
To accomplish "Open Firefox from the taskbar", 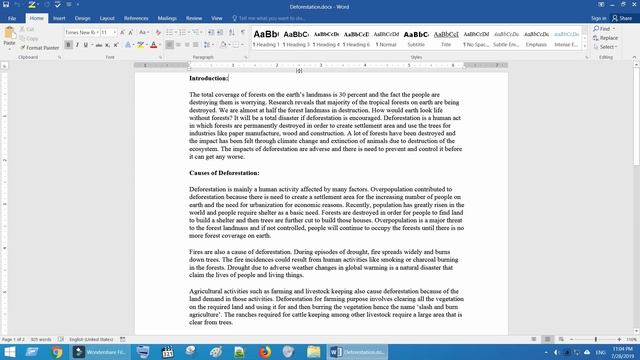I will pyautogui.click(x=265, y=352).
